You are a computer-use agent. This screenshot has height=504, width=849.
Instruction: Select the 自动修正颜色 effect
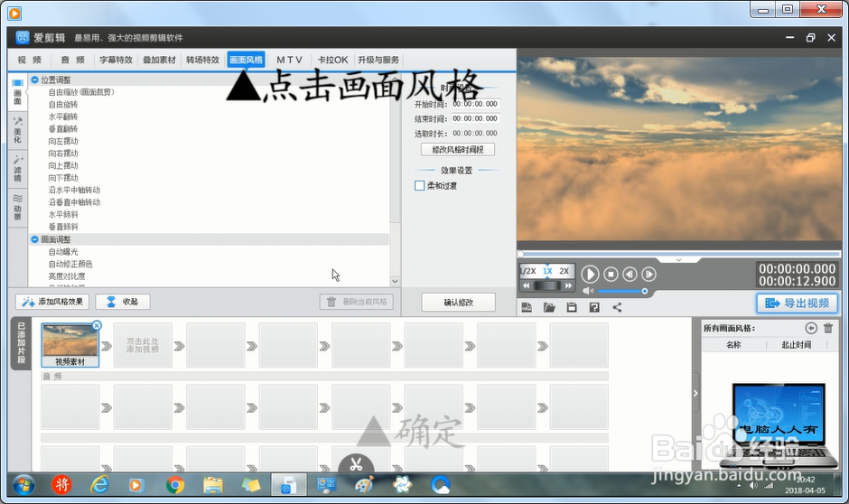pyautogui.click(x=70, y=264)
